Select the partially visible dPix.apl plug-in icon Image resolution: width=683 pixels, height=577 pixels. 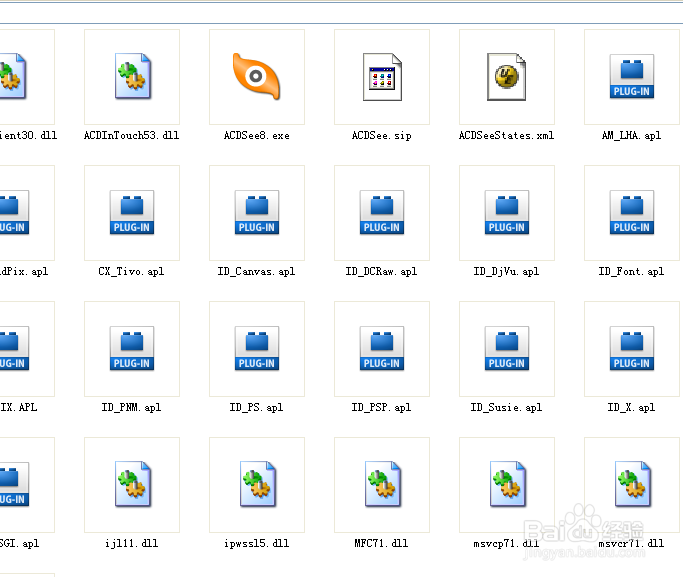[14, 212]
